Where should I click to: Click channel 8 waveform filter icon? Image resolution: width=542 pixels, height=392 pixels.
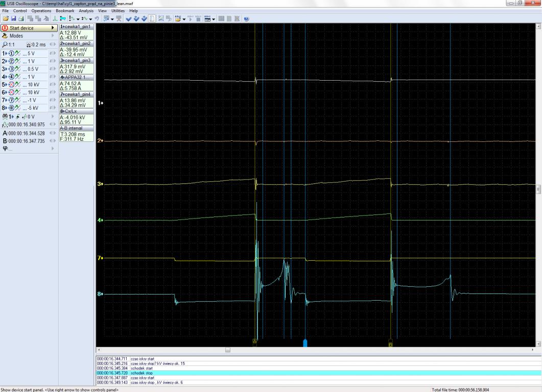(x=18, y=108)
